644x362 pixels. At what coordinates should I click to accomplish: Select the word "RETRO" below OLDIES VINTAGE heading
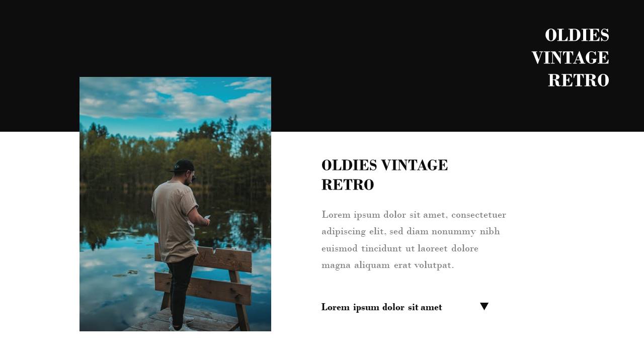[x=348, y=185]
